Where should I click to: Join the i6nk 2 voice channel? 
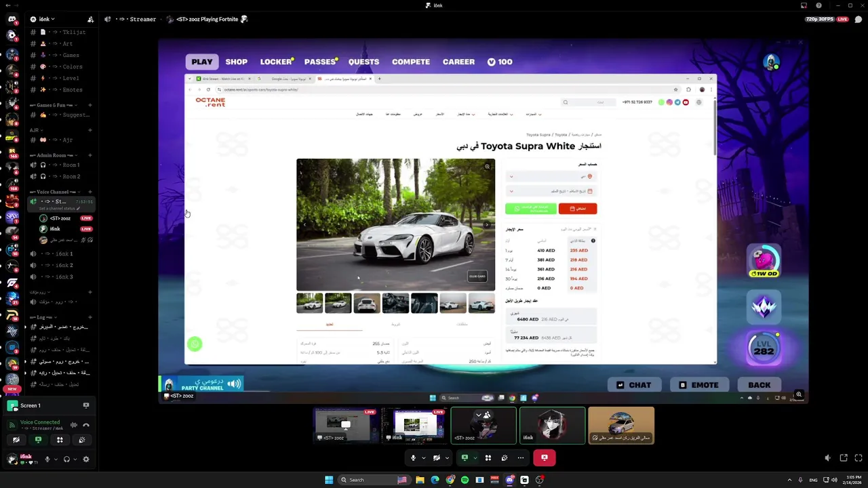[x=62, y=266]
